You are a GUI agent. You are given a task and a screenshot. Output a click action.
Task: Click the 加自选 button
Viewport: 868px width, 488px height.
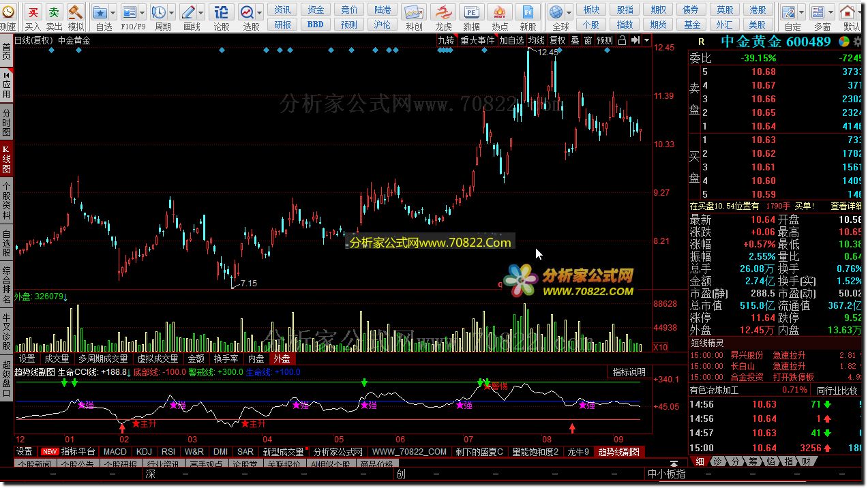click(x=511, y=40)
